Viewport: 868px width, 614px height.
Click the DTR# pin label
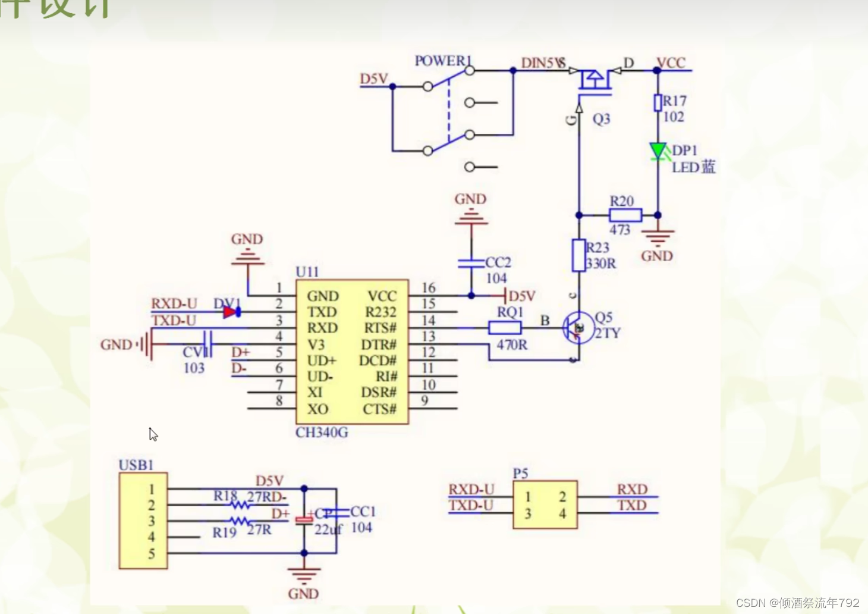379,344
